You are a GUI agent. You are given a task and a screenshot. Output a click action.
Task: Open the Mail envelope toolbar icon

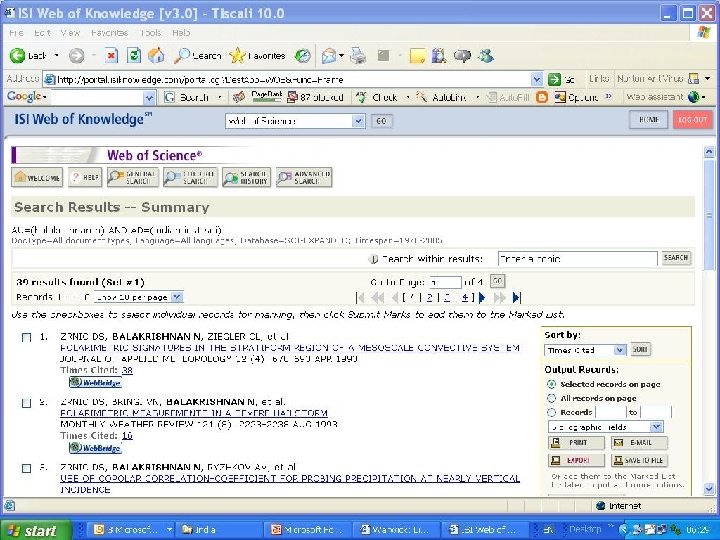329,56
